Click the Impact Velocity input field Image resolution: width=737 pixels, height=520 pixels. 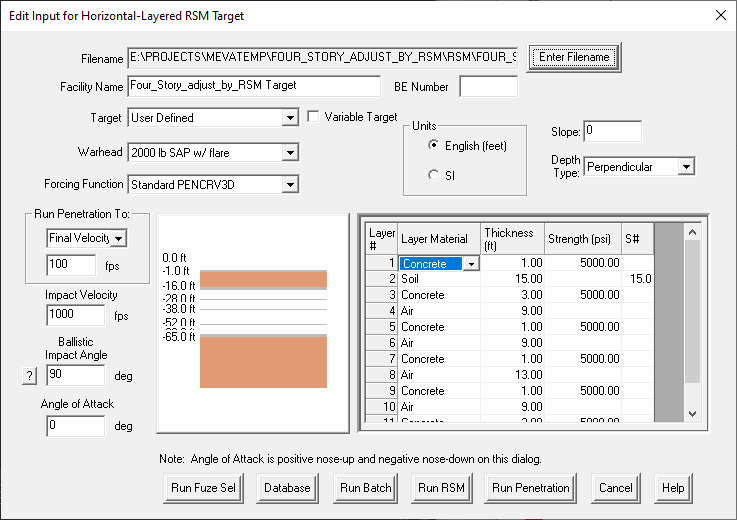76,316
